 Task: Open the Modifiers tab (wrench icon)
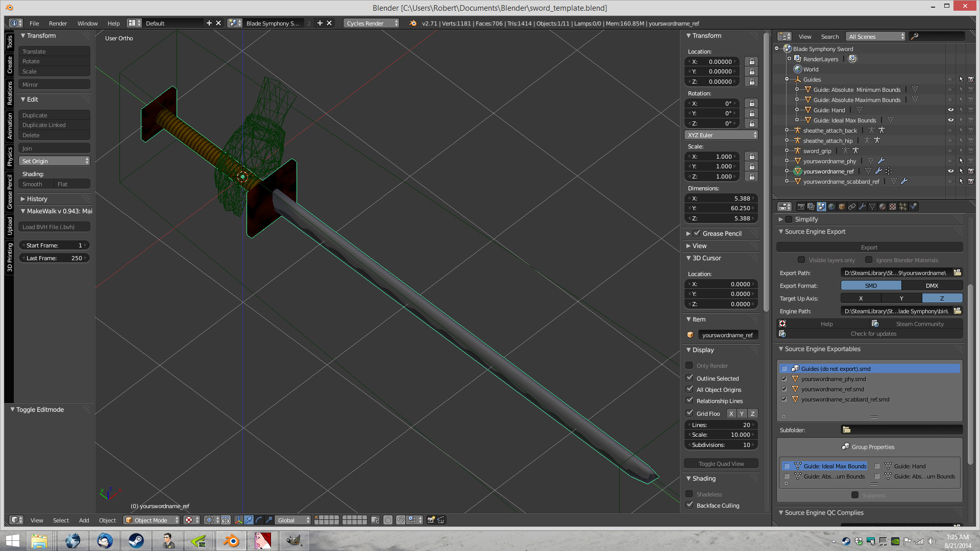click(x=862, y=207)
